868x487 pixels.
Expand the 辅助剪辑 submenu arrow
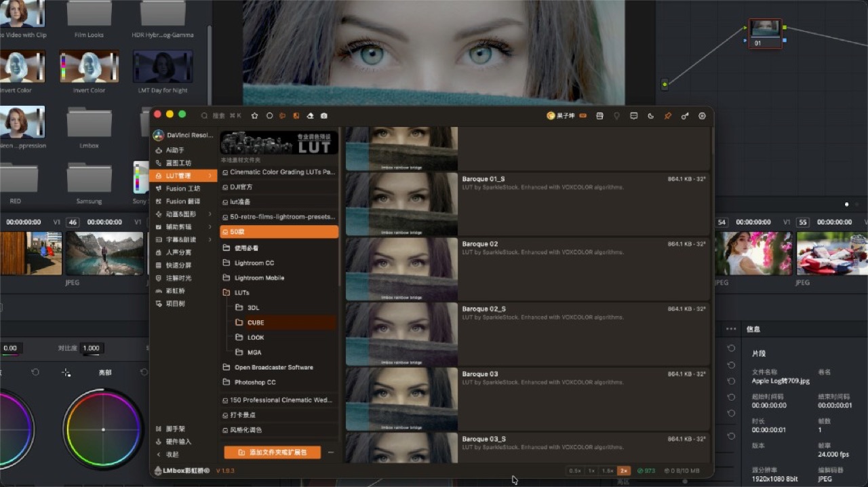(210, 227)
